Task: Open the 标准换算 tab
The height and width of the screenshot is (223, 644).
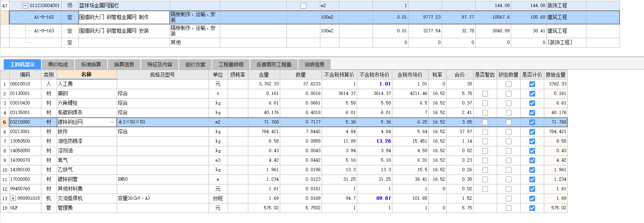Action: (91, 65)
